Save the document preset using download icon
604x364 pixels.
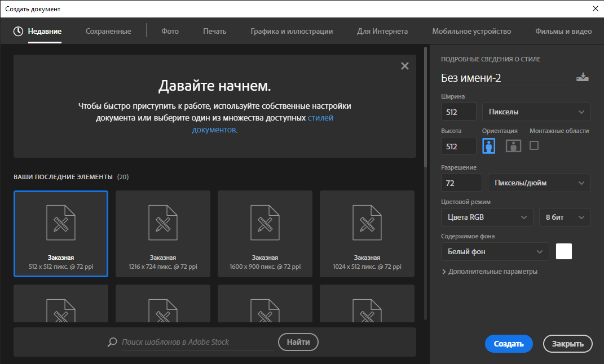click(583, 77)
